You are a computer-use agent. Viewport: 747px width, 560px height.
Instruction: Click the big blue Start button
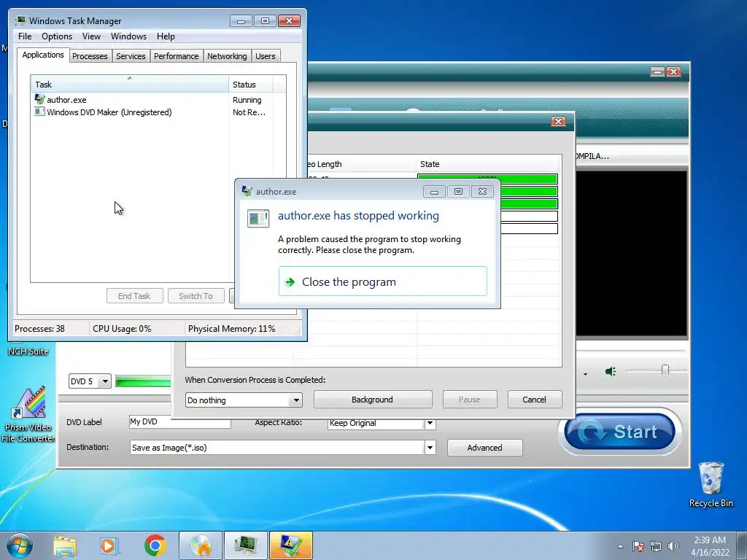pyautogui.click(x=619, y=432)
